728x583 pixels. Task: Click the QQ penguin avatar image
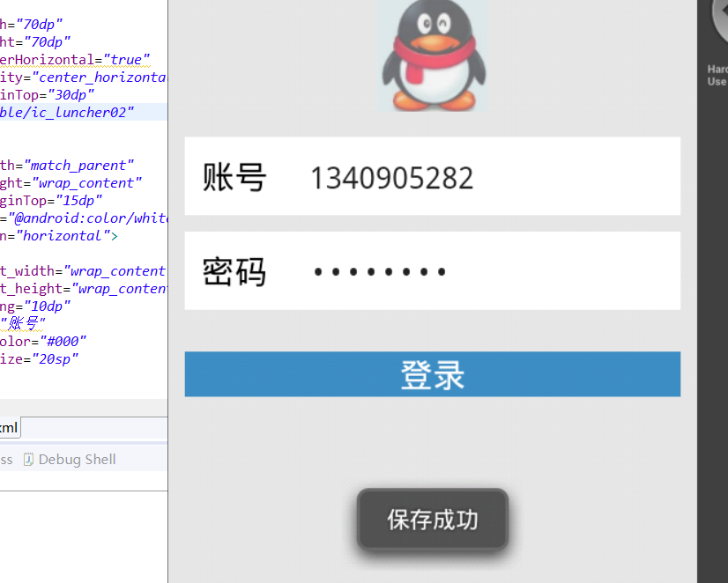coord(432,55)
